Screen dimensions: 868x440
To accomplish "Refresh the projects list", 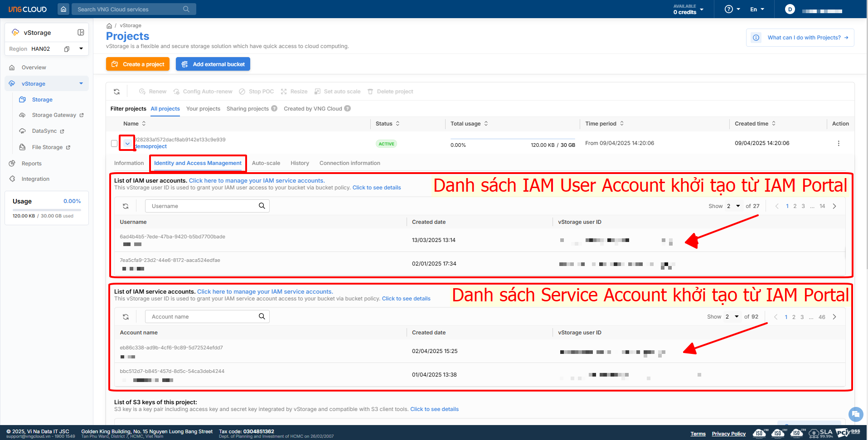I will 116,92.
